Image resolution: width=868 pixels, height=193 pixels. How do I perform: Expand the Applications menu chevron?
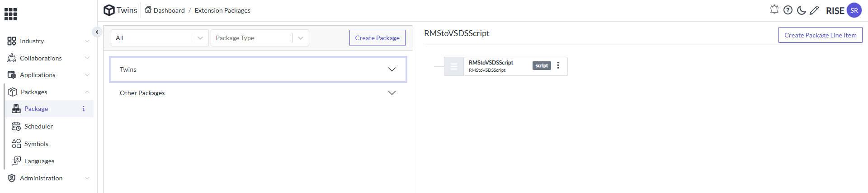click(87, 75)
